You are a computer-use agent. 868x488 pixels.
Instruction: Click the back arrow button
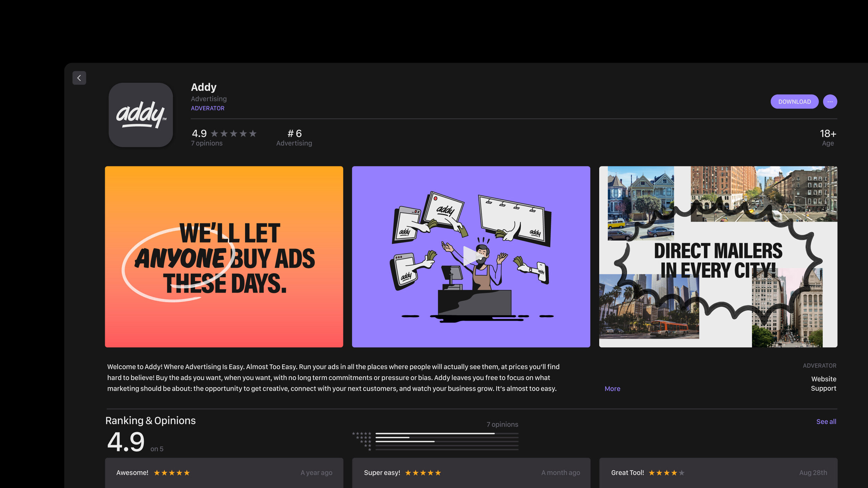(x=79, y=78)
